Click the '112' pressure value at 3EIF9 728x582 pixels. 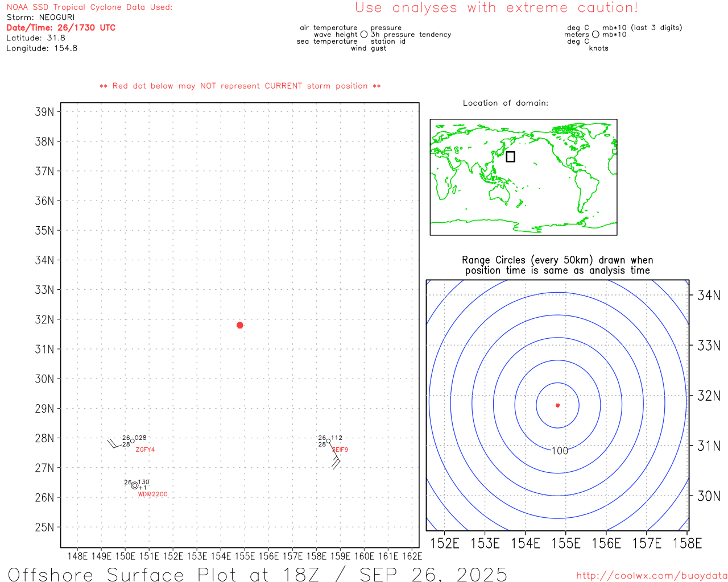pos(337,438)
